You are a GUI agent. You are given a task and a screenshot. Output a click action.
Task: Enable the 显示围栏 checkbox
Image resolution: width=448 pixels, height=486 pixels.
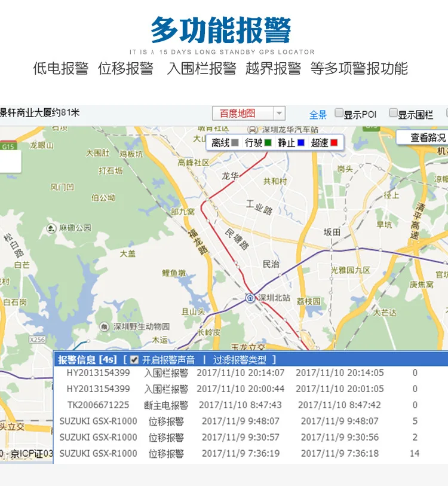(x=393, y=112)
